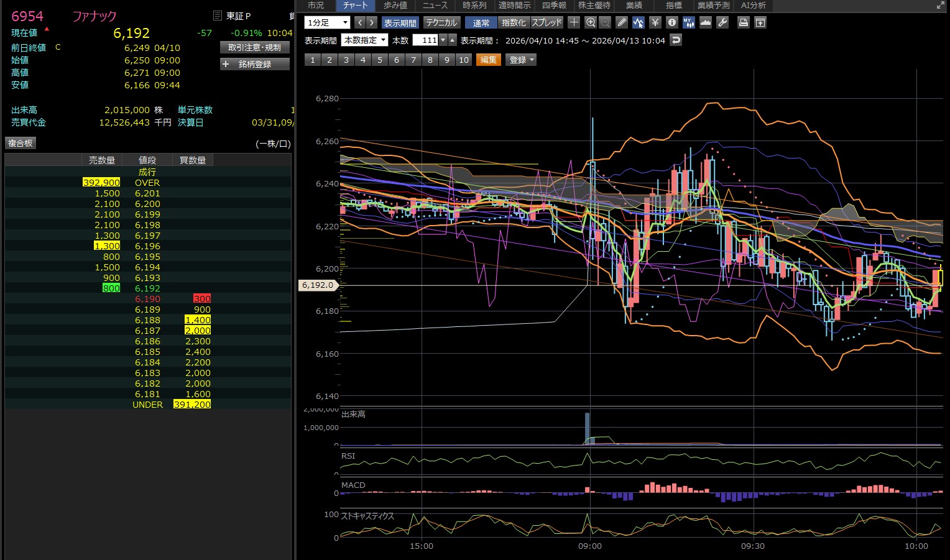Click the yen symbol toolbar icon
Viewport: 950px width, 560px height.
tap(655, 22)
